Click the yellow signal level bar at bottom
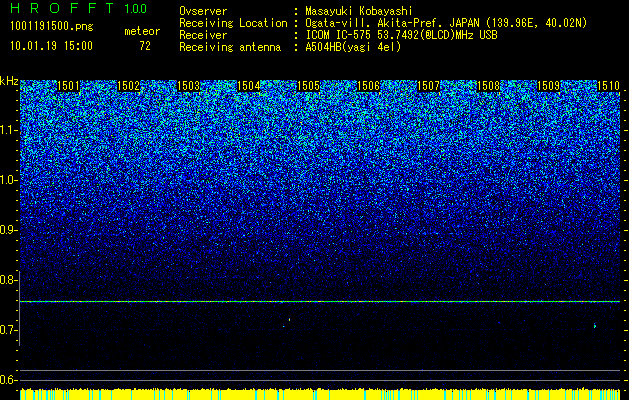 (320, 394)
